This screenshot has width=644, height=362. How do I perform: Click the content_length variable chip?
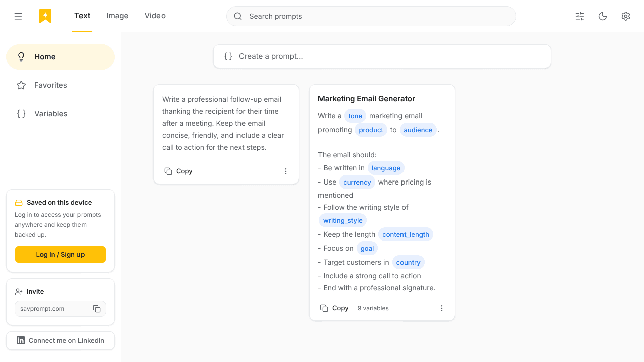click(x=406, y=234)
